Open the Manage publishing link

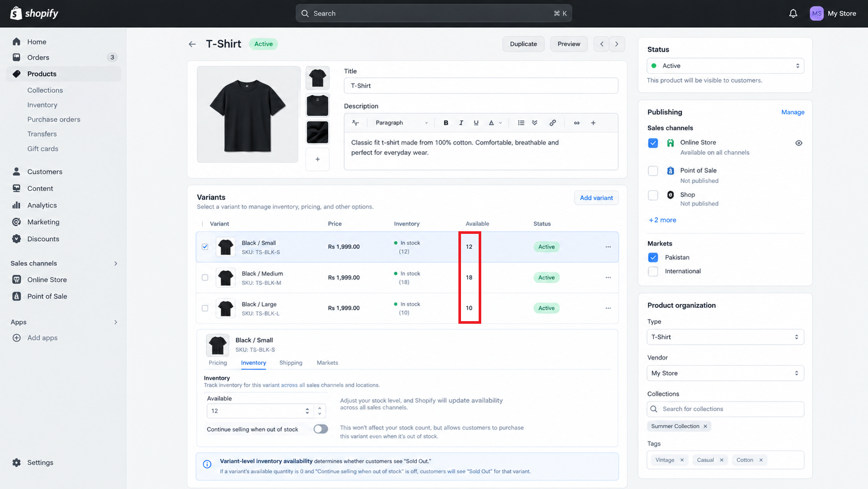coord(793,112)
